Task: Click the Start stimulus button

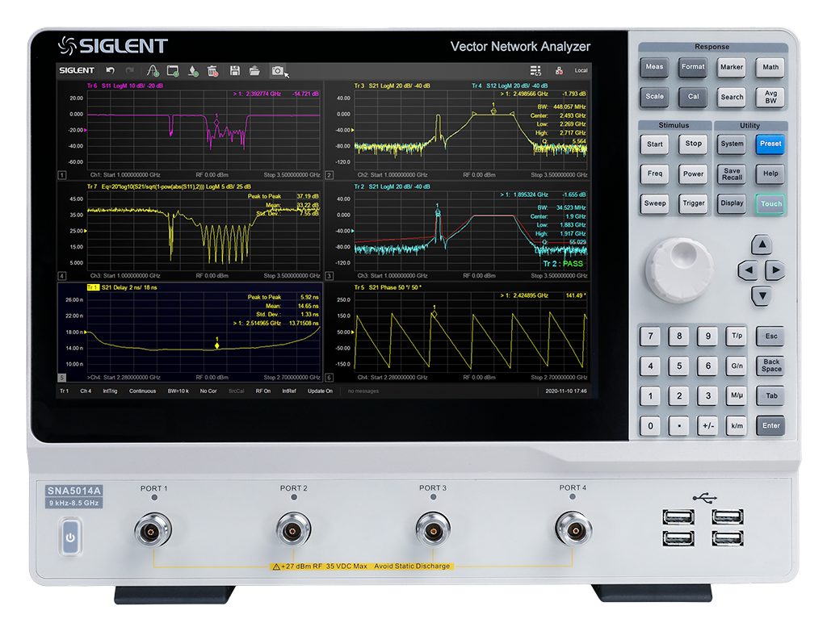Action: tap(654, 144)
